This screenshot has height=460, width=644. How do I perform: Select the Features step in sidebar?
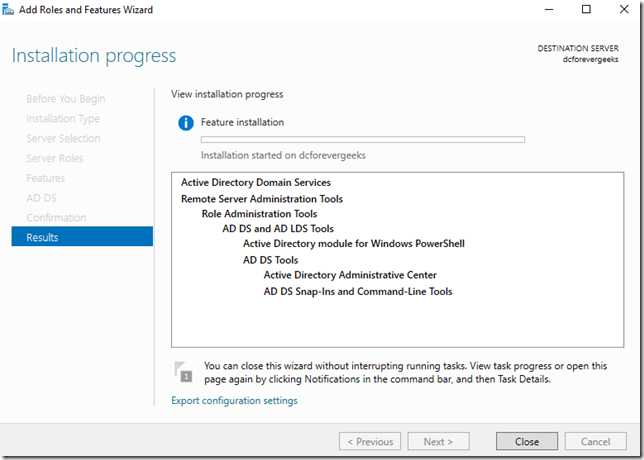(45, 178)
